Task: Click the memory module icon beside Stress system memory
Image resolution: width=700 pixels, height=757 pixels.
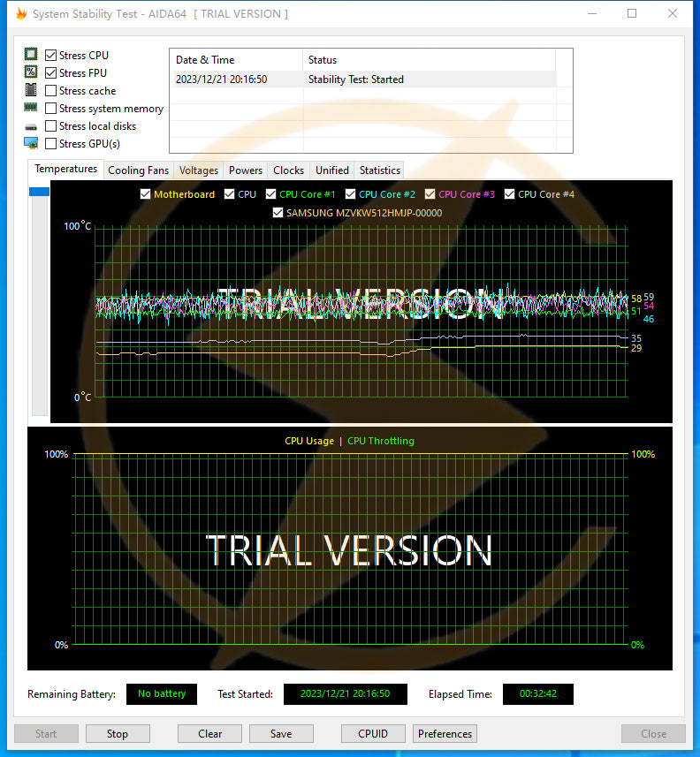Action: (31, 108)
